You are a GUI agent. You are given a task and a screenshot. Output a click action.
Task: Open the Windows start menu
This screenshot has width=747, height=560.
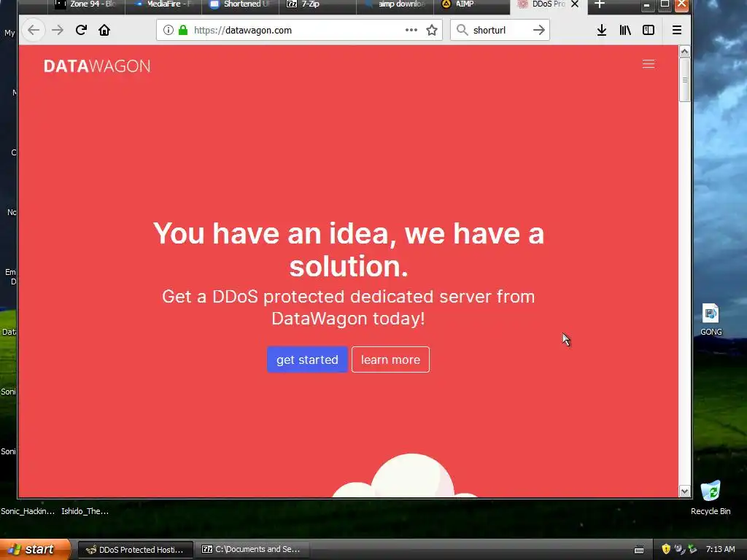35,549
